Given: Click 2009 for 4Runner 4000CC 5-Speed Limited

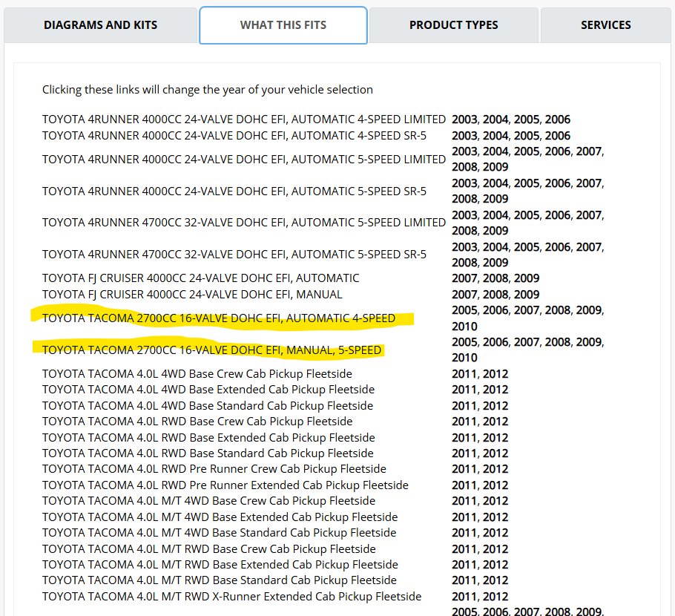Looking at the screenshot, I should (x=495, y=167).
